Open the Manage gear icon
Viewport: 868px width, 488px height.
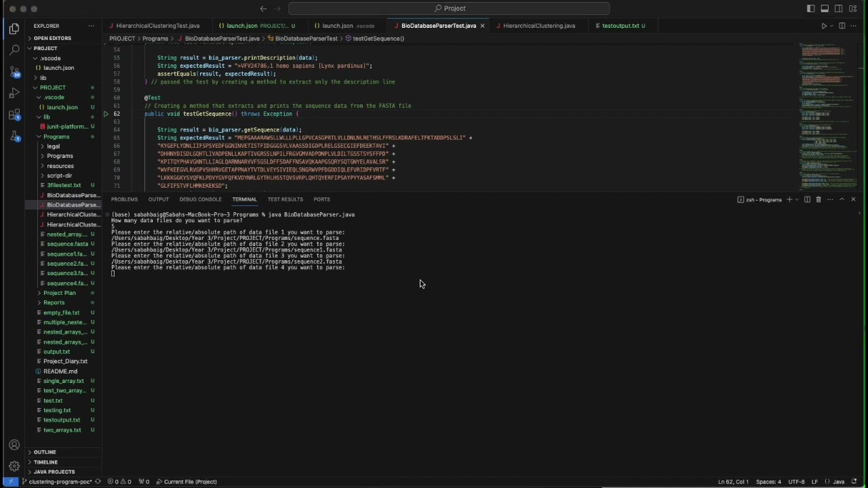coord(14,466)
